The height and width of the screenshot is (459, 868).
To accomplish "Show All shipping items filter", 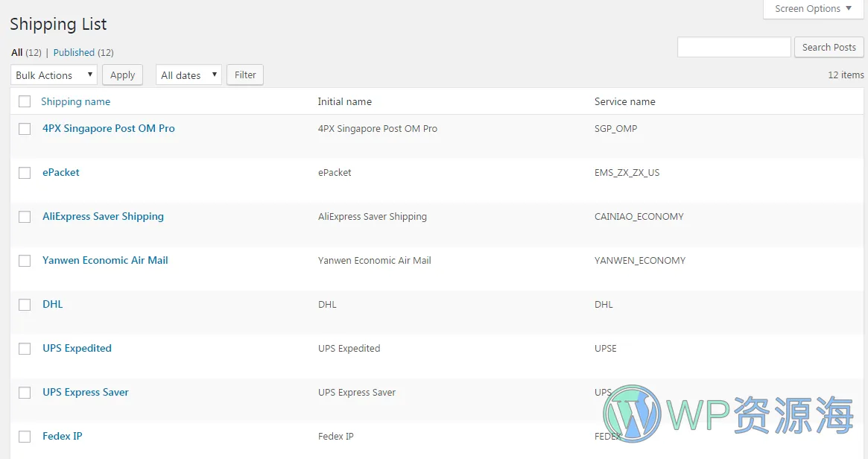I will point(17,53).
